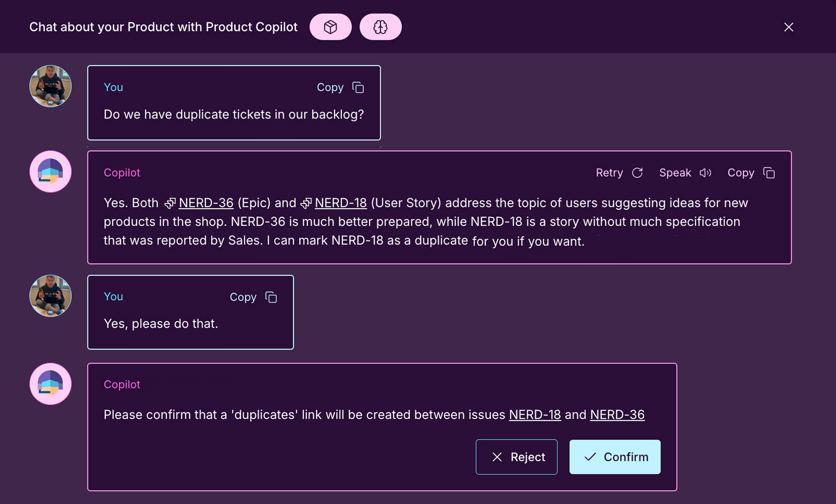This screenshot has width=836, height=504.
Task: Click Jira icon before NERD-36 Epic
Action: coord(170,203)
